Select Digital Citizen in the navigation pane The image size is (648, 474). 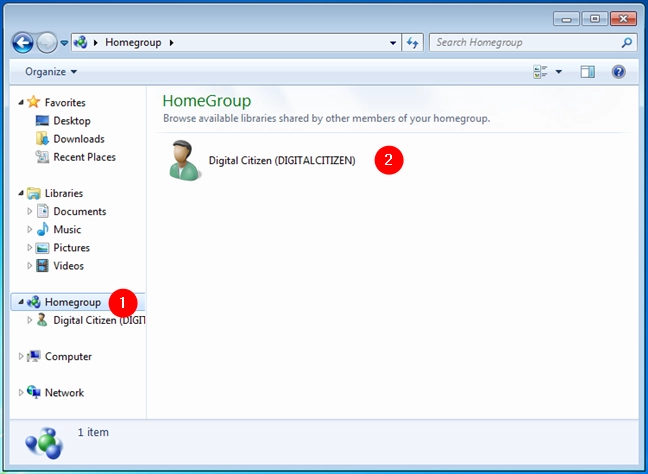tap(99, 320)
